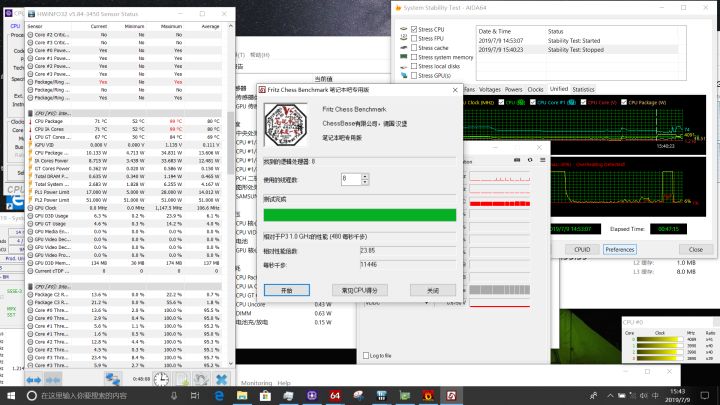720x405 pixels.
Task: Open Task View from taskbar
Action: tap(195, 395)
